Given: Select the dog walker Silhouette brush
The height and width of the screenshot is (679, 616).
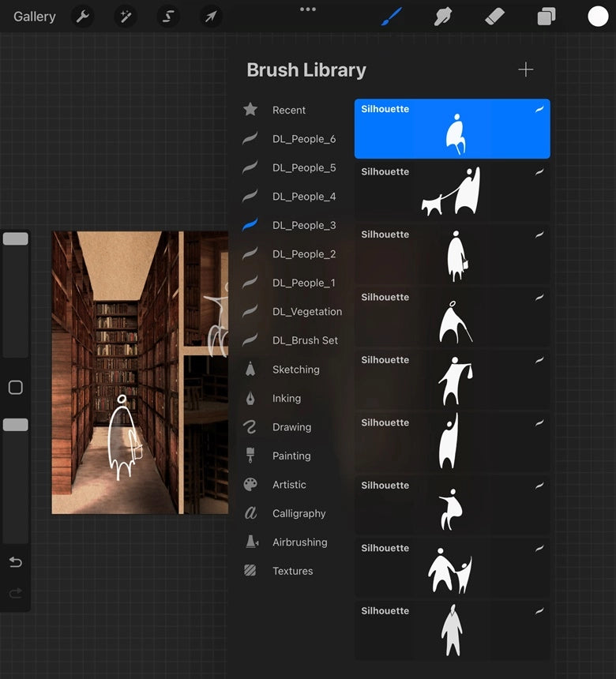Looking at the screenshot, I should tap(452, 191).
